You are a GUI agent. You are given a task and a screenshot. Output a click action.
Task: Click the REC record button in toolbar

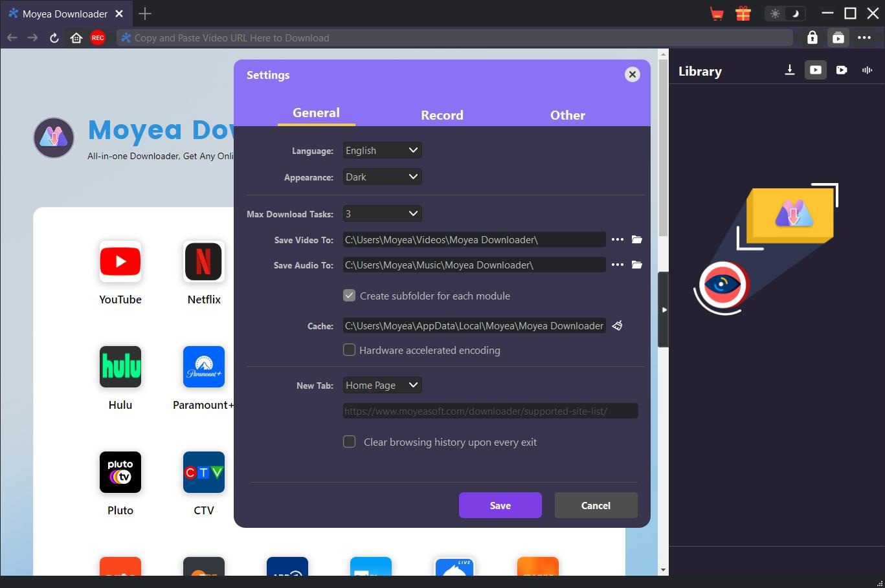(x=98, y=38)
